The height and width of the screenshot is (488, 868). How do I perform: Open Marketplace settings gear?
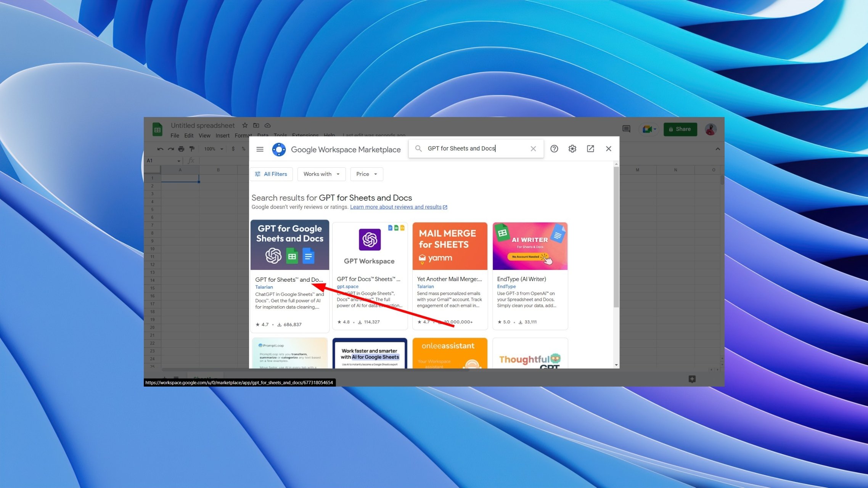[572, 149]
